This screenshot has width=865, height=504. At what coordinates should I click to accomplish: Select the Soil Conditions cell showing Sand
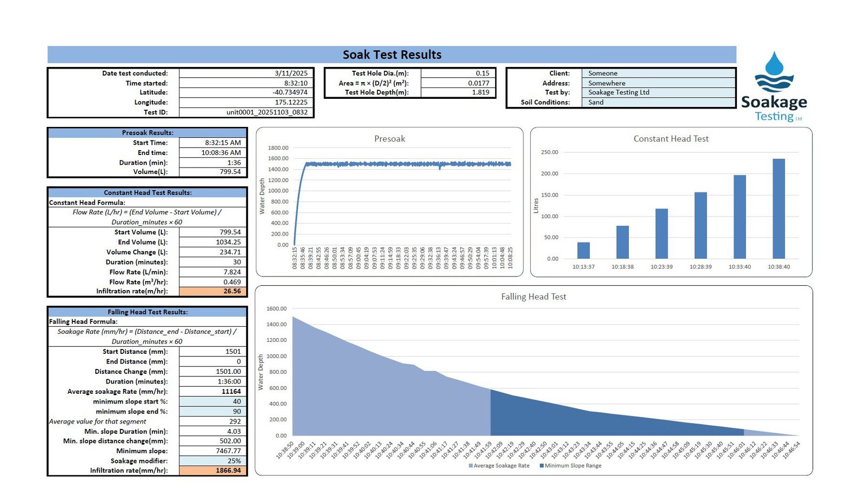[658, 102]
